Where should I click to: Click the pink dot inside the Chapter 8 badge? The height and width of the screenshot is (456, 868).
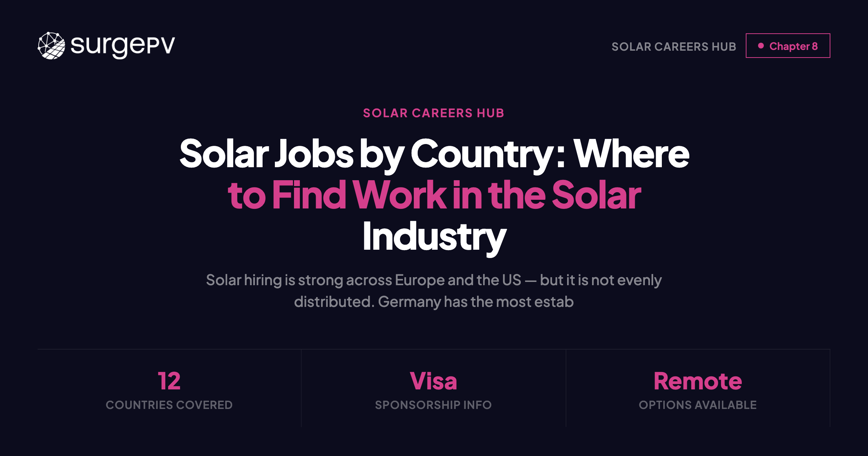tap(762, 46)
